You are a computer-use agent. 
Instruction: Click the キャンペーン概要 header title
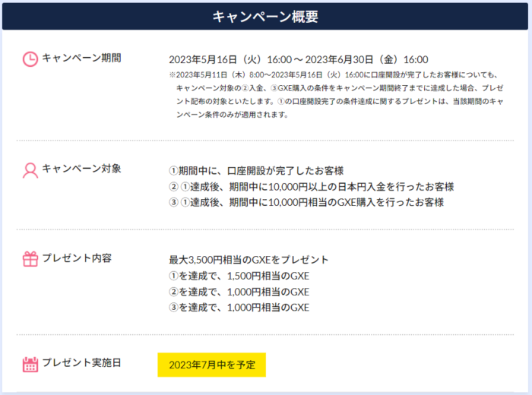[265, 16]
